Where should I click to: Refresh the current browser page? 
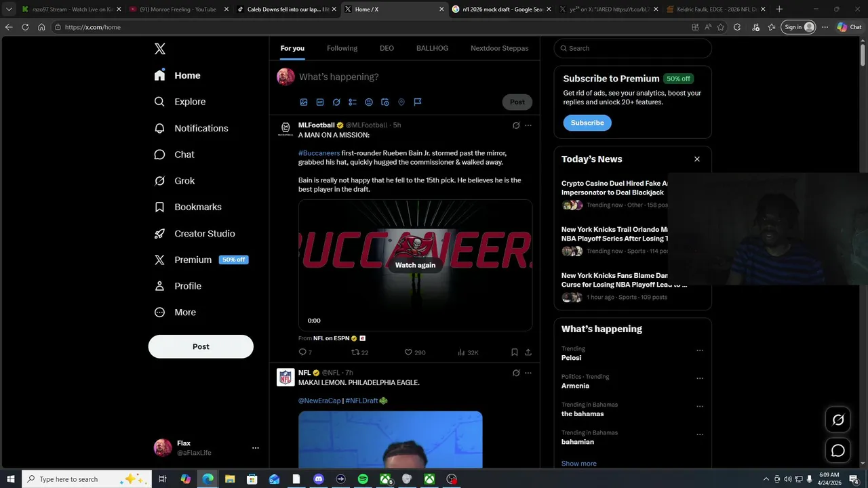25,27
